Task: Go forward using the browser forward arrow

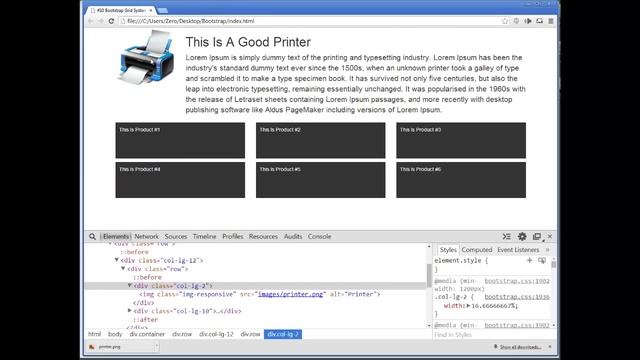Action: (x=100, y=21)
